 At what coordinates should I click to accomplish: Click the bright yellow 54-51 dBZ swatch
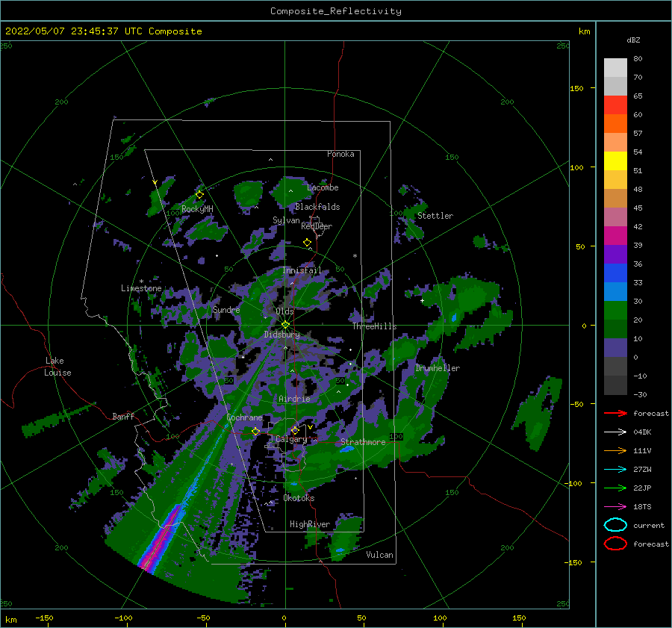pyautogui.click(x=615, y=161)
